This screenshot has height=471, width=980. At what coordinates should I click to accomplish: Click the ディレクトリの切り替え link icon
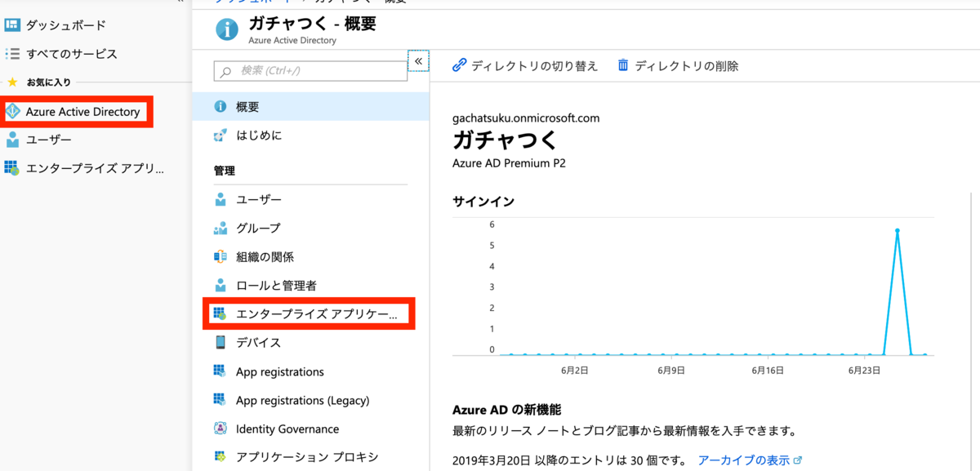pyautogui.click(x=459, y=65)
